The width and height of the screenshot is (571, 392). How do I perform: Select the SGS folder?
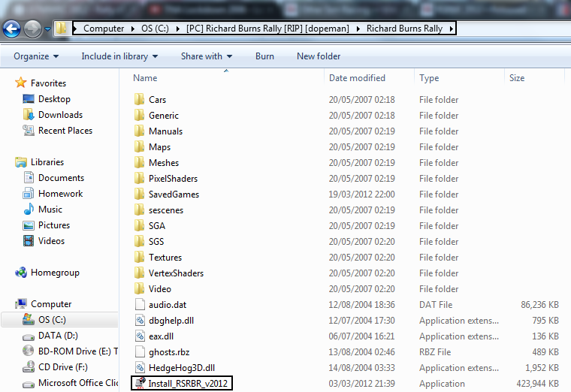point(156,241)
